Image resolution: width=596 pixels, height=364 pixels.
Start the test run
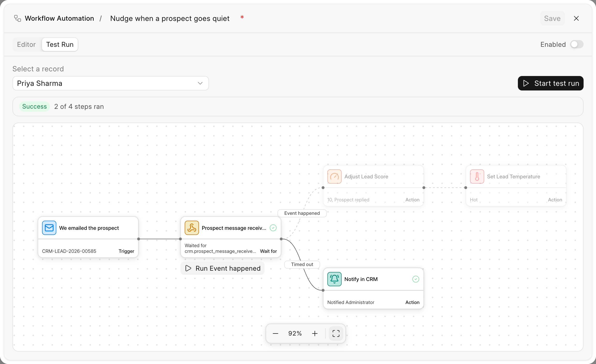pyautogui.click(x=550, y=83)
